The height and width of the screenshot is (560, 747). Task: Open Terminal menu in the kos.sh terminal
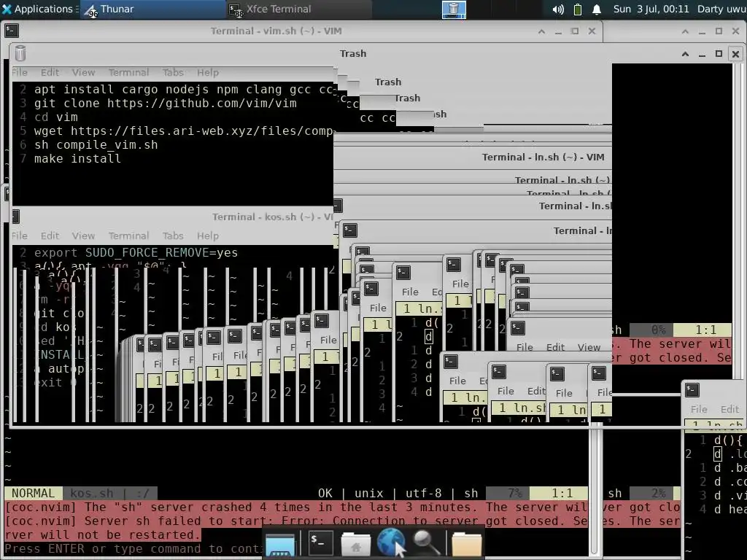point(128,236)
